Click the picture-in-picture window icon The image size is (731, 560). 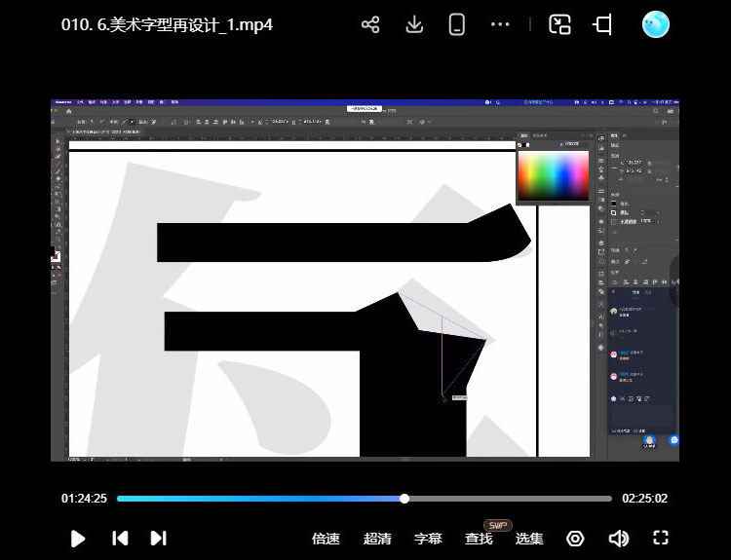559,25
